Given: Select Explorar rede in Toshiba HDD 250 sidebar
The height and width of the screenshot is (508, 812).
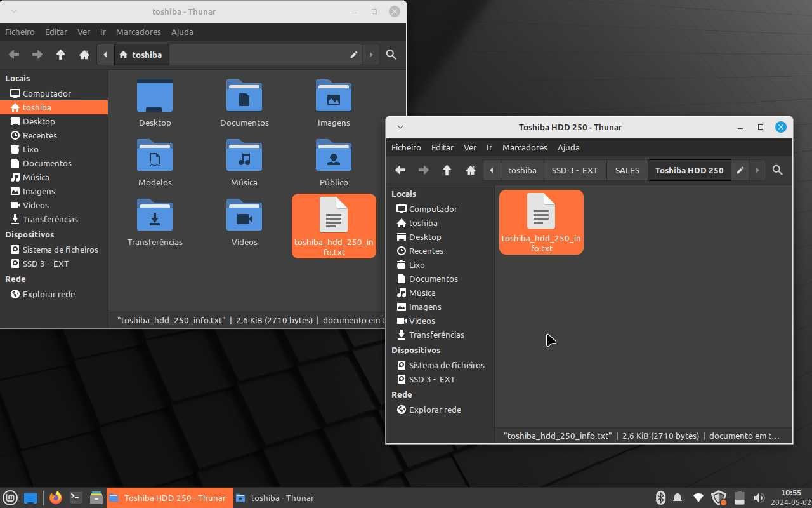Looking at the screenshot, I should [x=440, y=410].
